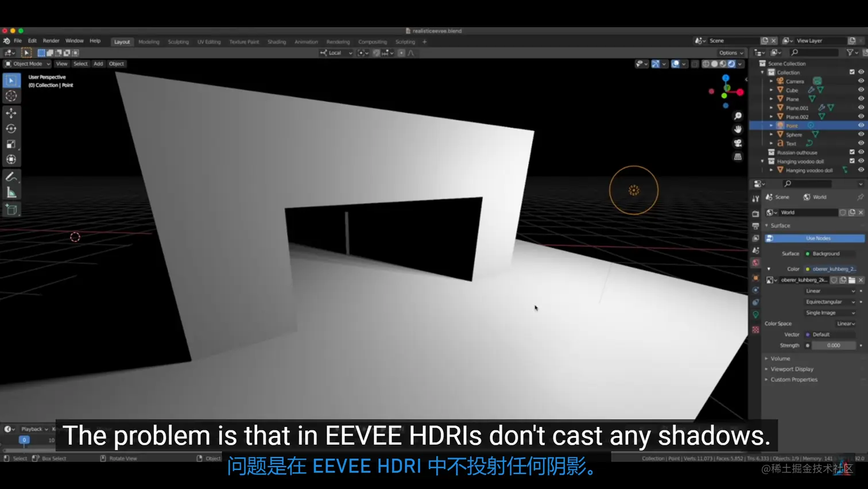Uncheck Hanging voodoo doll collection checkbox
This screenshot has width=868, height=489.
(852, 161)
